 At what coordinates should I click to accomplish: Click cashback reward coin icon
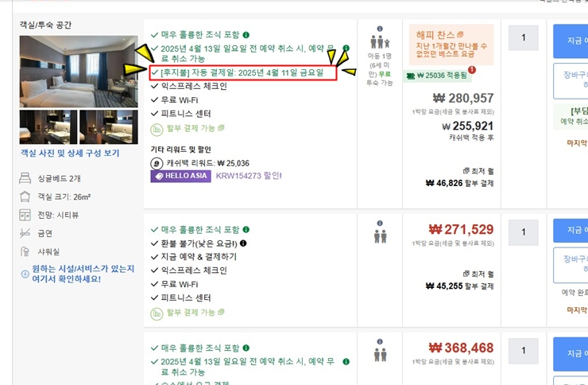tap(157, 164)
